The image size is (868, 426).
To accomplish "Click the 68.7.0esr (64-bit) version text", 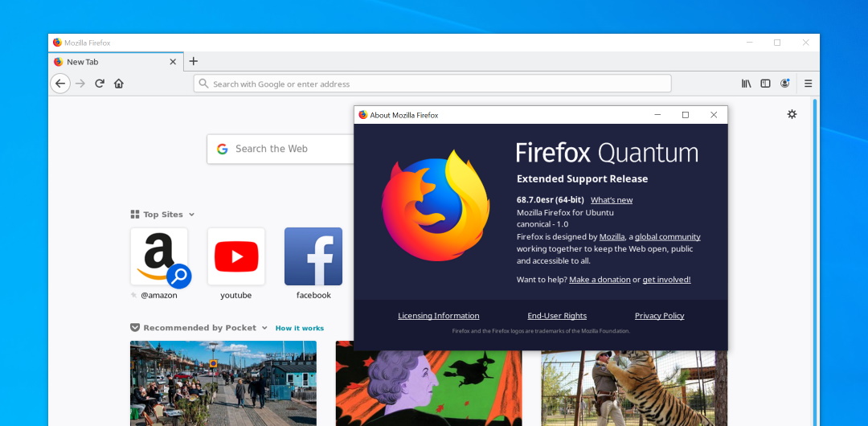I will click(x=551, y=200).
